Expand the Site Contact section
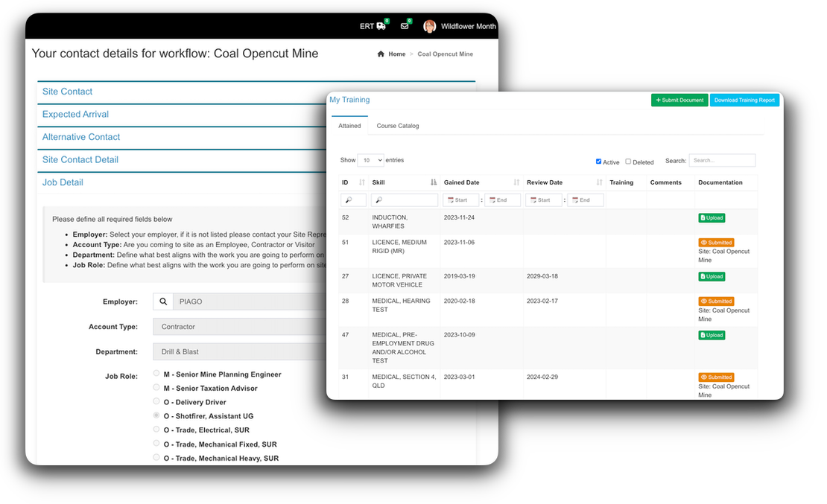This screenshot has width=827, height=504. (x=68, y=92)
